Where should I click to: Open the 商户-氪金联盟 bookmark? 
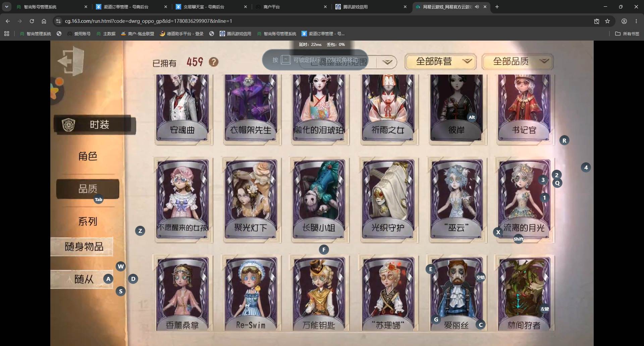click(x=138, y=34)
